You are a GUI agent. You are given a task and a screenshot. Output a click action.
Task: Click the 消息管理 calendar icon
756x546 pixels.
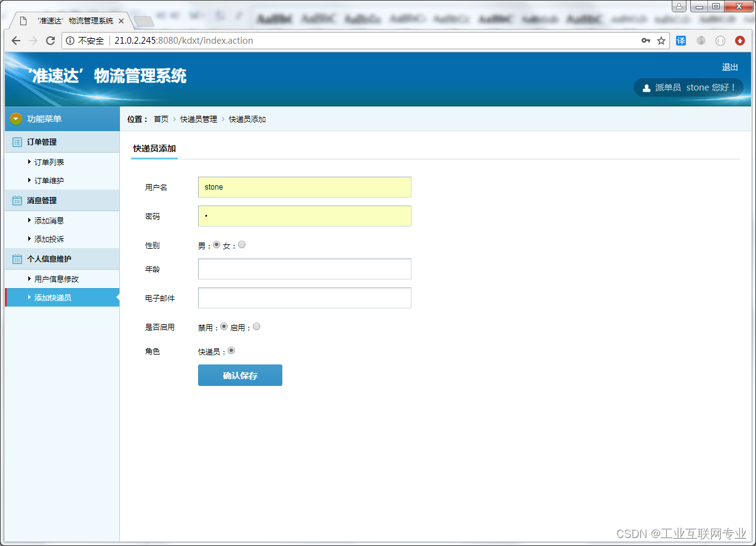[17, 201]
